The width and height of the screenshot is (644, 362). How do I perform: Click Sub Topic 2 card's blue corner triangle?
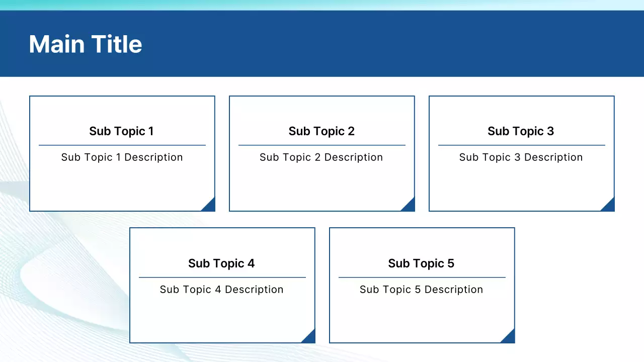point(410,207)
